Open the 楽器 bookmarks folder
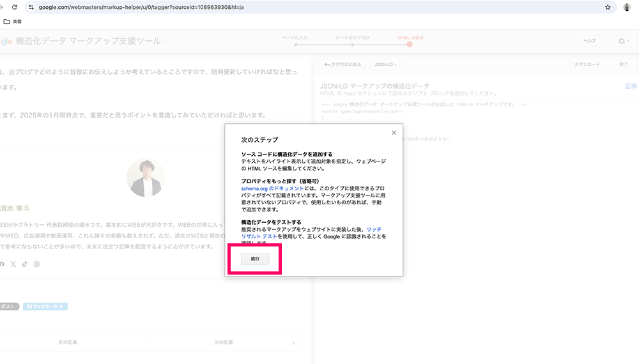 click(13, 21)
